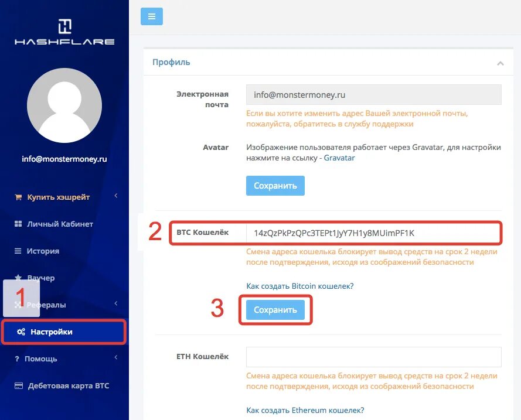
Task: Open Дебетовая карта BTC page
Action: (x=69, y=386)
